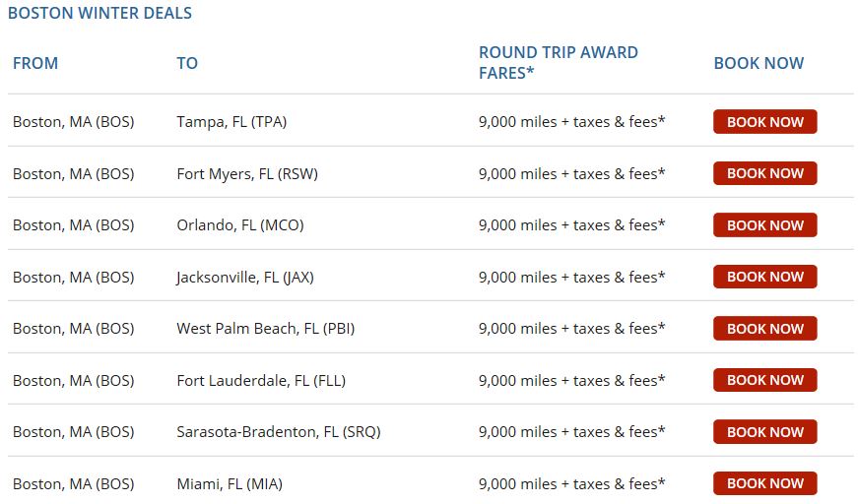This screenshot has height=504, width=858.
Task: Select the Tampa, FL (TPA) destination text
Action: [231, 122]
